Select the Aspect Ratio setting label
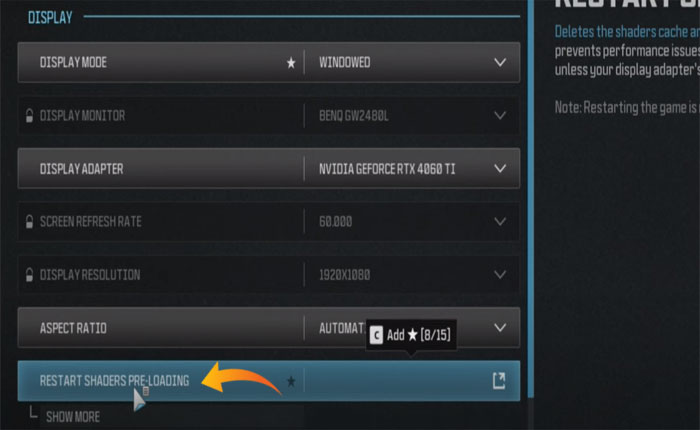The width and height of the screenshot is (700, 430). click(73, 328)
